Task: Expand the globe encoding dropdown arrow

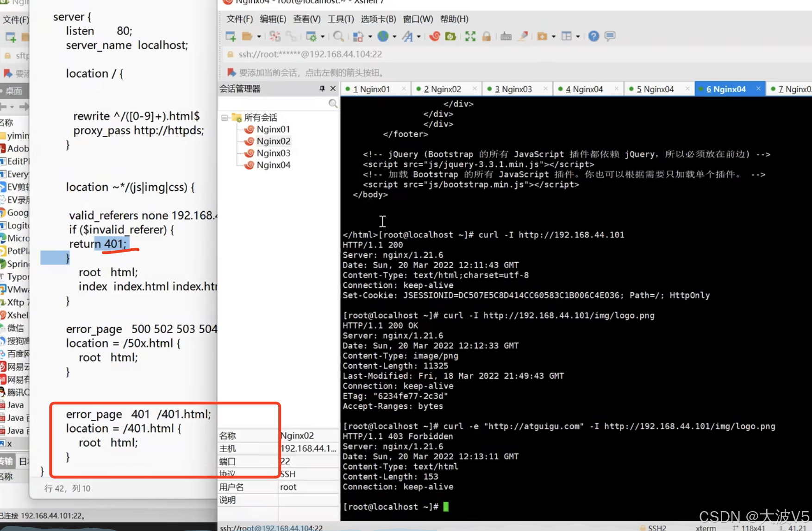Action: (394, 36)
